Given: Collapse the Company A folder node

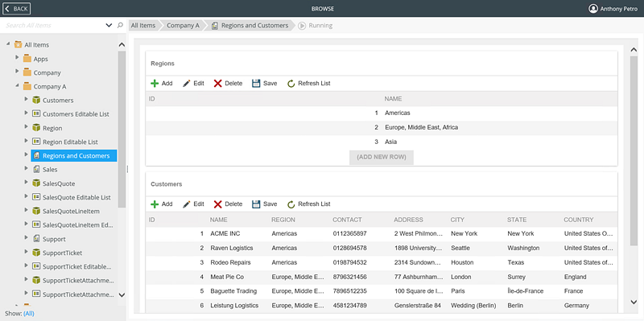Looking at the screenshot, I should [x=17, y=86].
